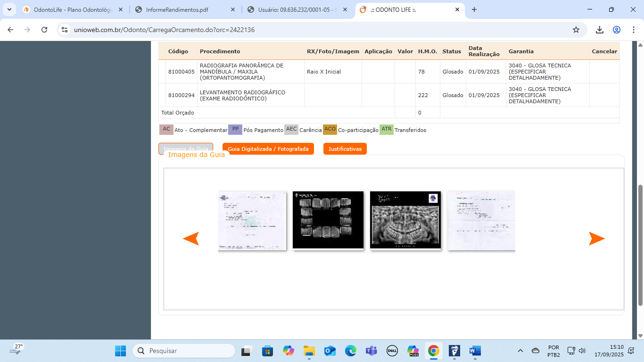Open the Chrome profile icon
The image size is (644, 362).
(617, 30)
